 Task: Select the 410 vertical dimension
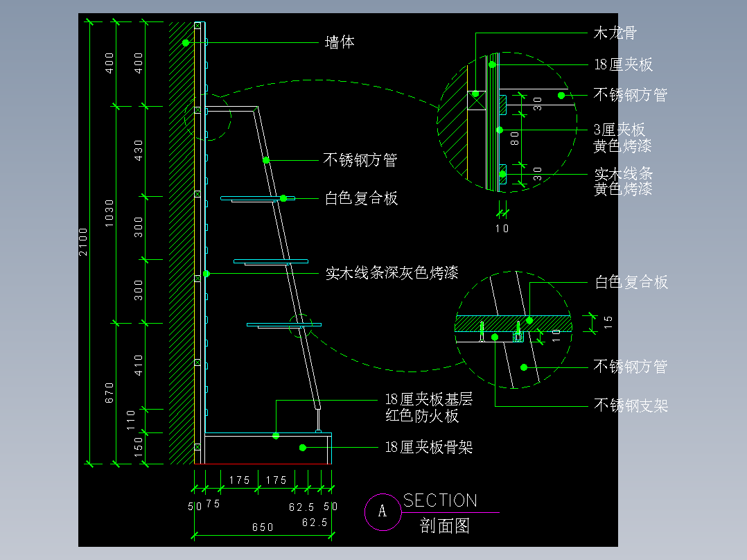tap(139, 365)
